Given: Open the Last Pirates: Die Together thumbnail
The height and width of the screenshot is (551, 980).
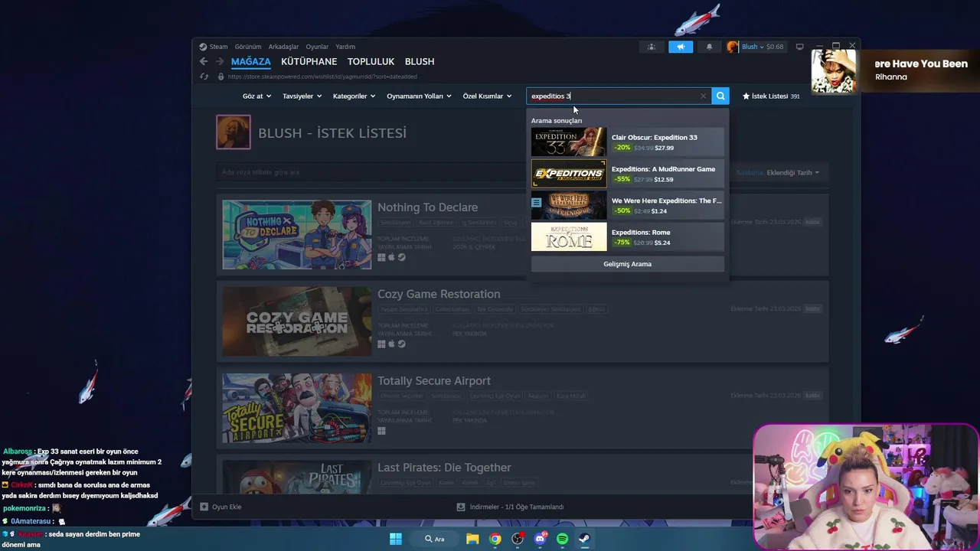Looking at the screenshot, I should pos(297,477).
